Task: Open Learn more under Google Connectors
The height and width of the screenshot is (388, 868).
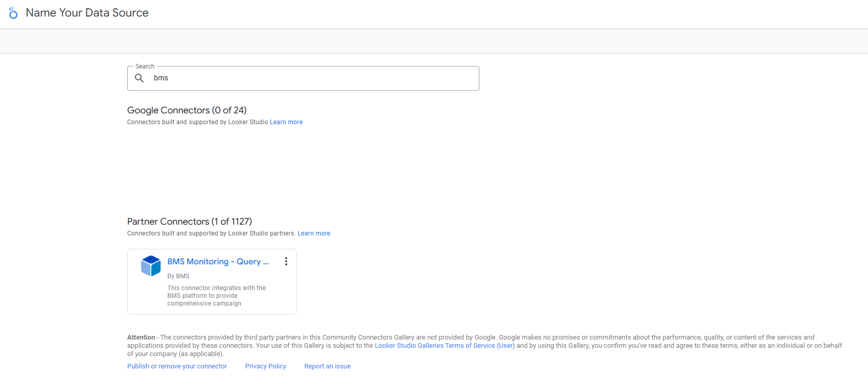Action: 286,122
